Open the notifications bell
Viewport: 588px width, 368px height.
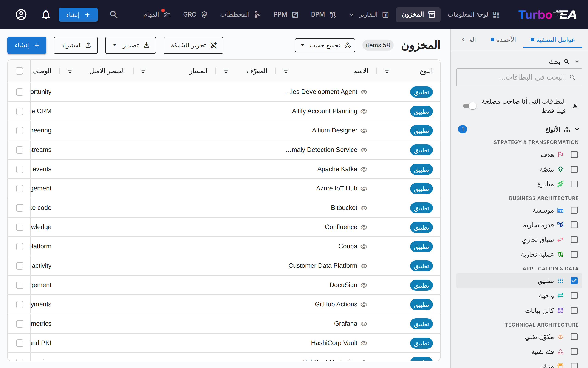coord(46,14)
